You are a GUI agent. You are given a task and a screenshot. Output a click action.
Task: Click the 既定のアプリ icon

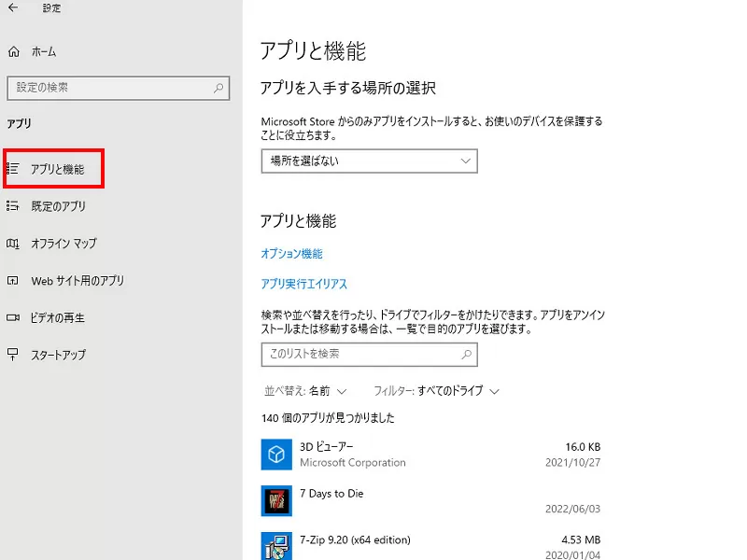[x=13, y=205]
